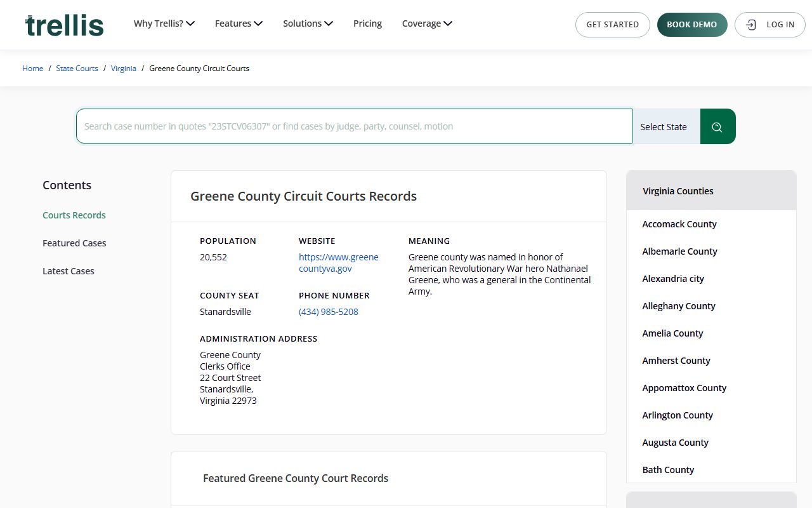This screenshot has width=812, height=508.
Task: Open Appomattox County link
Action: click(684, 388)
